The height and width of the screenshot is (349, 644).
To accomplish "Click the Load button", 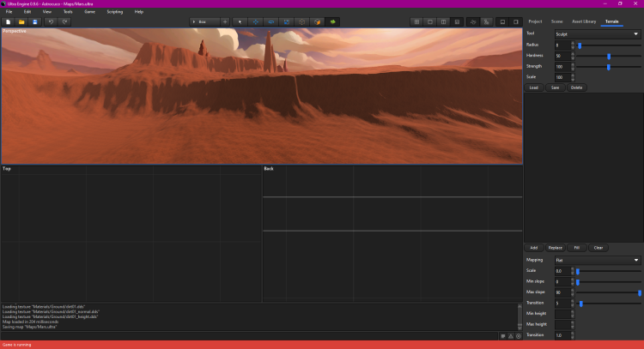I will click(x=534, y=87).
